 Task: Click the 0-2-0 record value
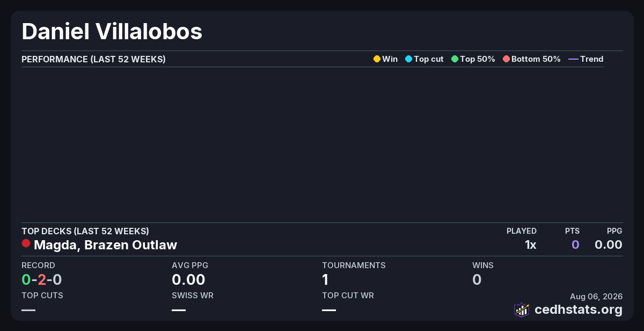[x=41, y=279]
